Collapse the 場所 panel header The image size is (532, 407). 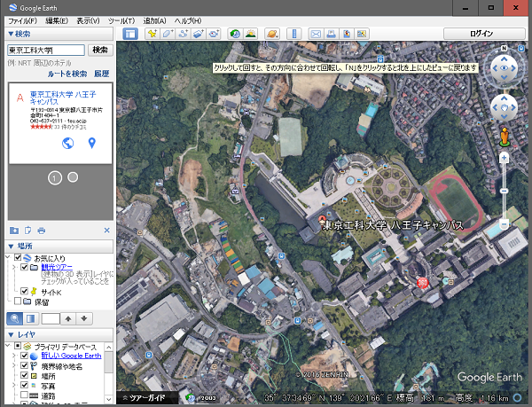point(20,245)
